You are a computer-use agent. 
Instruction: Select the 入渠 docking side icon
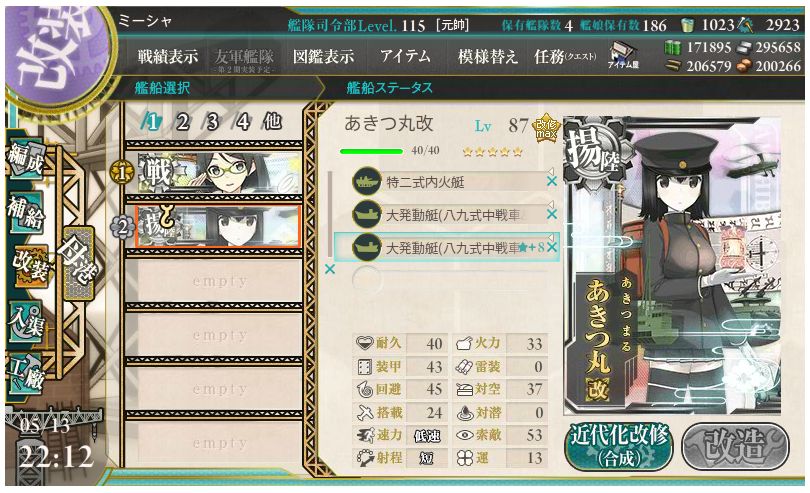tap(26, 322)
